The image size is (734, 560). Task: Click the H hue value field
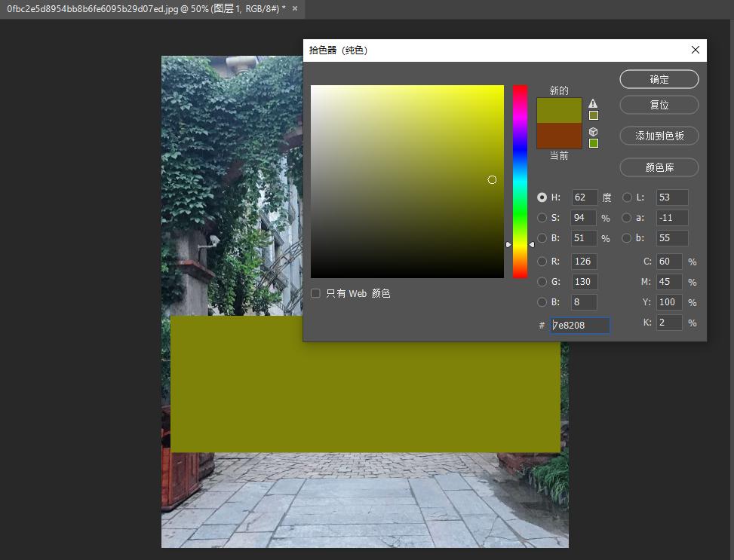pyautogui.click(x=584, y=197)
